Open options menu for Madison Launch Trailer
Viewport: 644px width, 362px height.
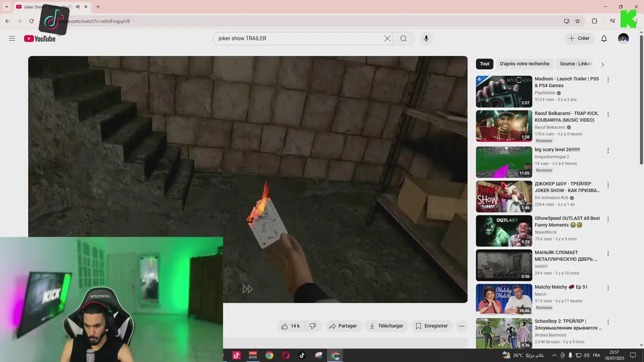[x=608, y=80]
